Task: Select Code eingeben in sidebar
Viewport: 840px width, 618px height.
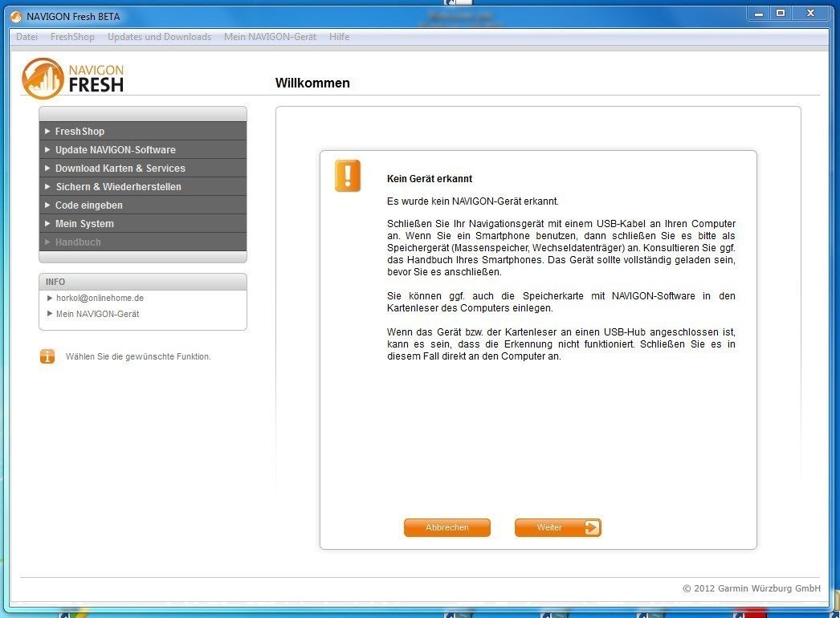Action: [143, 205]
